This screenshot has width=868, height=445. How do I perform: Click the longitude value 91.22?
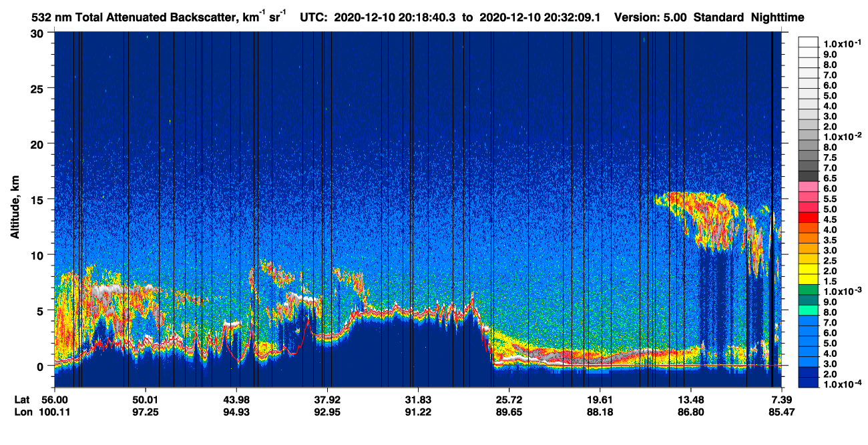418,412
